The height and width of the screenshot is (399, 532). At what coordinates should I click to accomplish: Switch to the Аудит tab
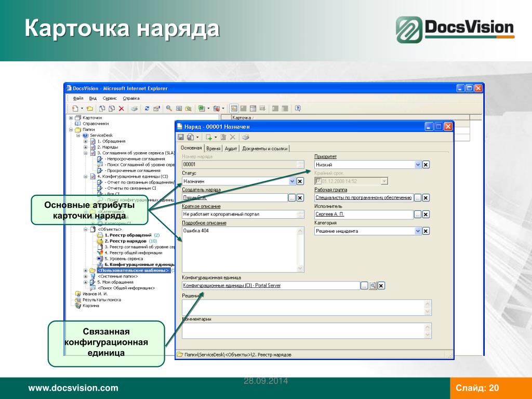click(x=231, y=148)
